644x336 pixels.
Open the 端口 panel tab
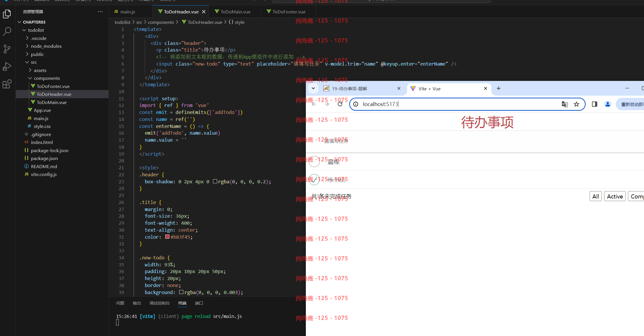(x=199, y=303)
